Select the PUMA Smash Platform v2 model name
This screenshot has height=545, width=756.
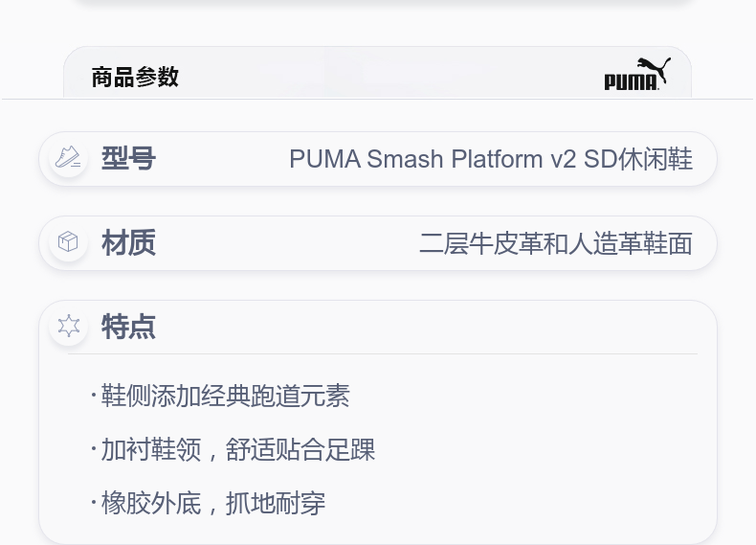tap(432, 159)
